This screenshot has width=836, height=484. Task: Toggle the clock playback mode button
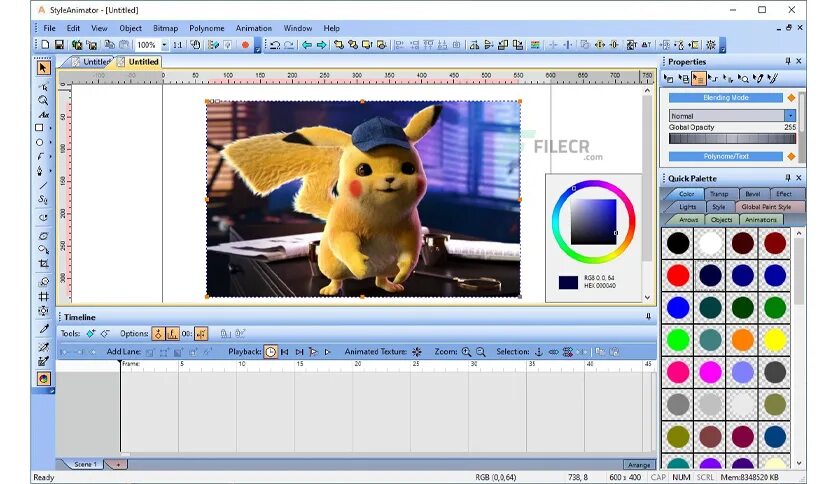[x=270, y=352]
